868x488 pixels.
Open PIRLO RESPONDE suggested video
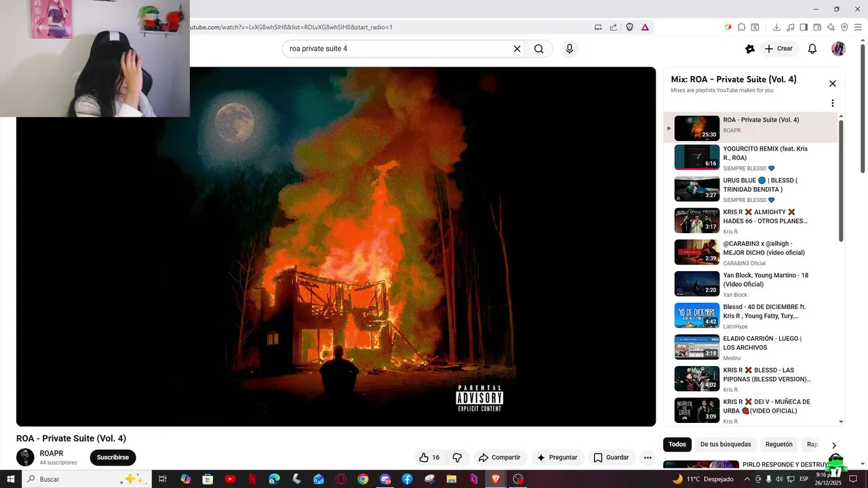(x=785, y=465)
